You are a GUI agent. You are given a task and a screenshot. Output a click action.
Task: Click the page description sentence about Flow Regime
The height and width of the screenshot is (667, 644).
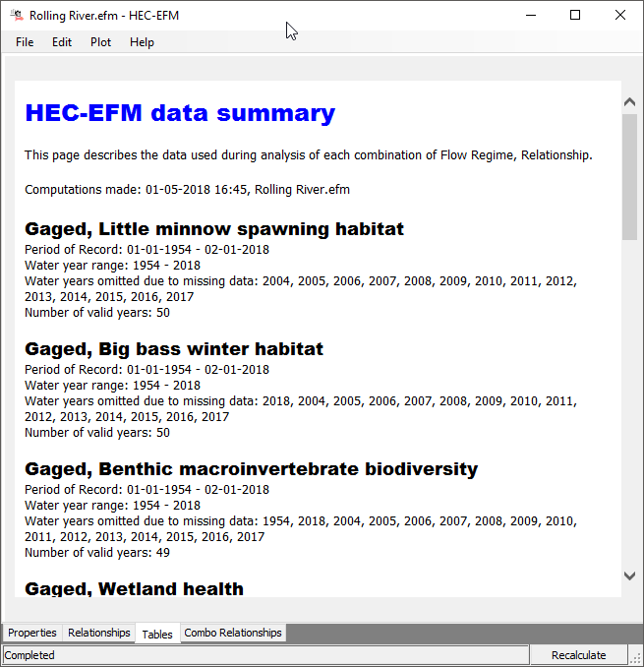point(309,154)
